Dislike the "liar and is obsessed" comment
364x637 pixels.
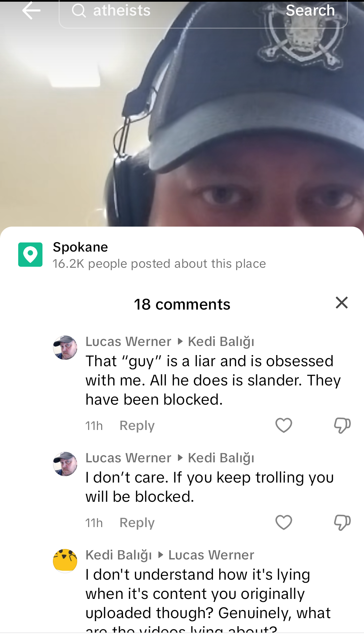click(342, 425)
